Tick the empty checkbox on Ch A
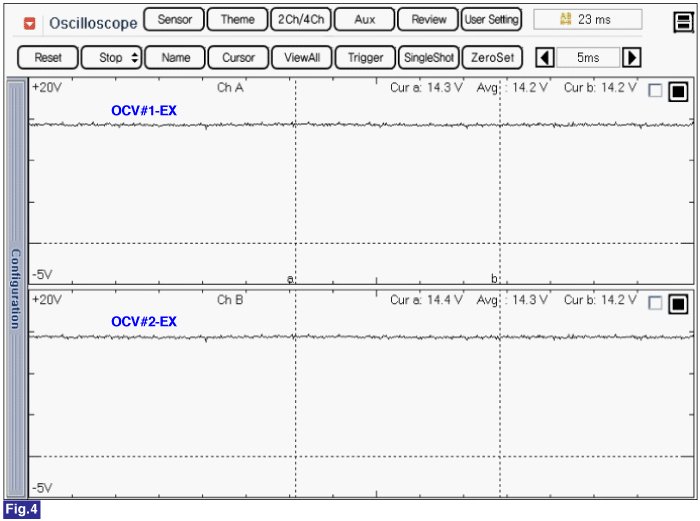Image resolution: width=700 pixels, height=521 pixels. coord(655,92)
